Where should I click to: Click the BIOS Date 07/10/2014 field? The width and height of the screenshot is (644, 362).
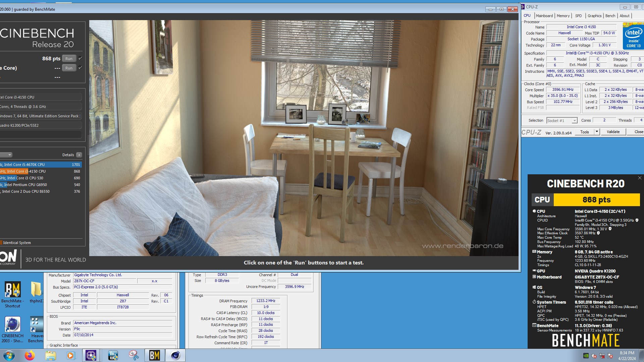(x=122, y=335)
